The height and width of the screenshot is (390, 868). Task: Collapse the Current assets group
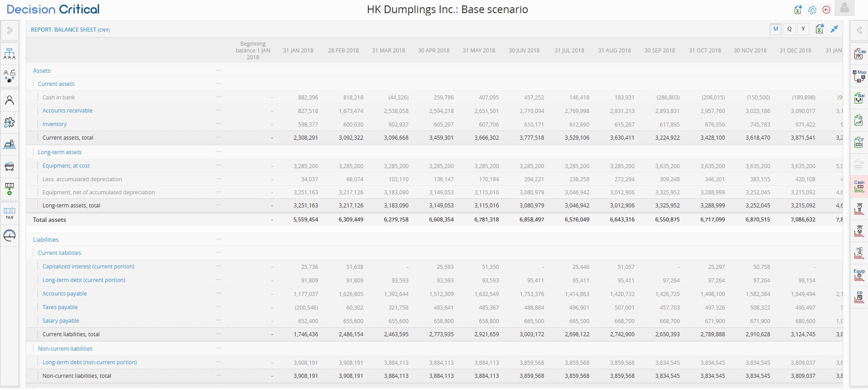pos(56,84)
